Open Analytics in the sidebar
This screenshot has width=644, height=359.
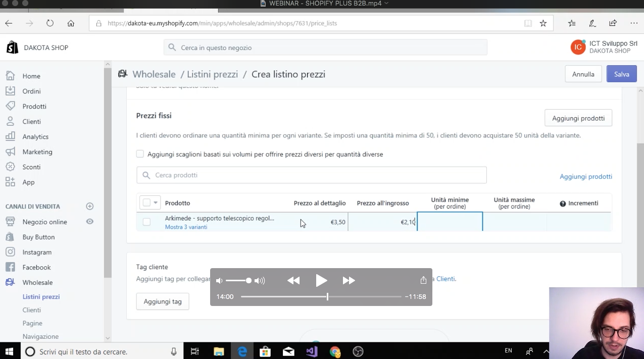(x=35, y=137)
